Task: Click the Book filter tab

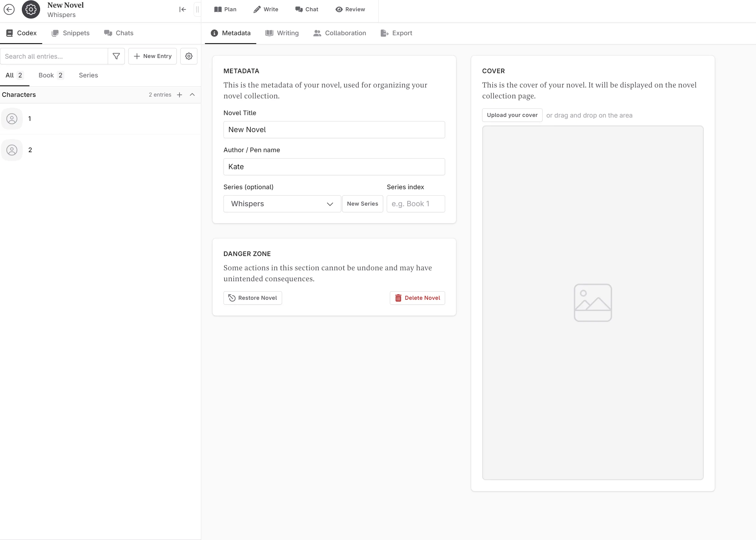Action: [x=50, y=75]
